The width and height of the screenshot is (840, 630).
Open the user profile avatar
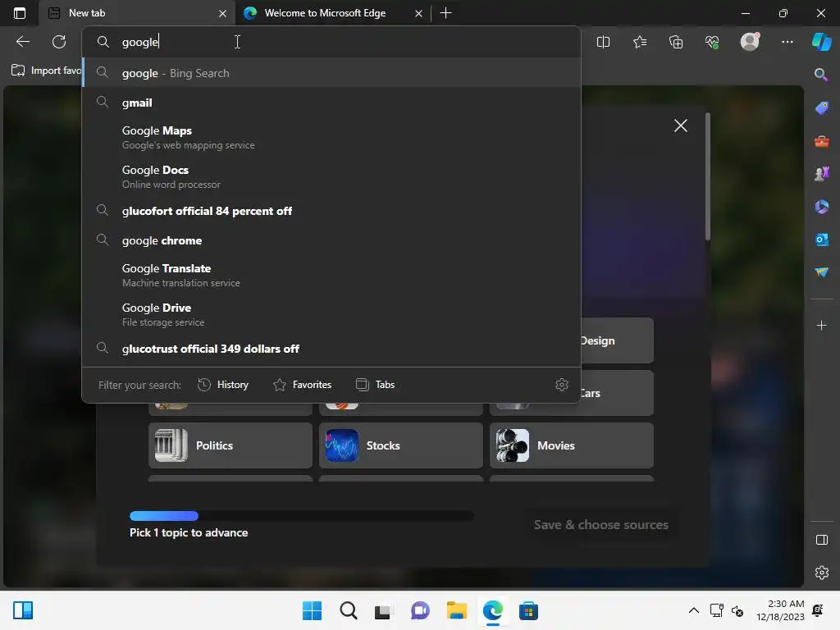750,41
